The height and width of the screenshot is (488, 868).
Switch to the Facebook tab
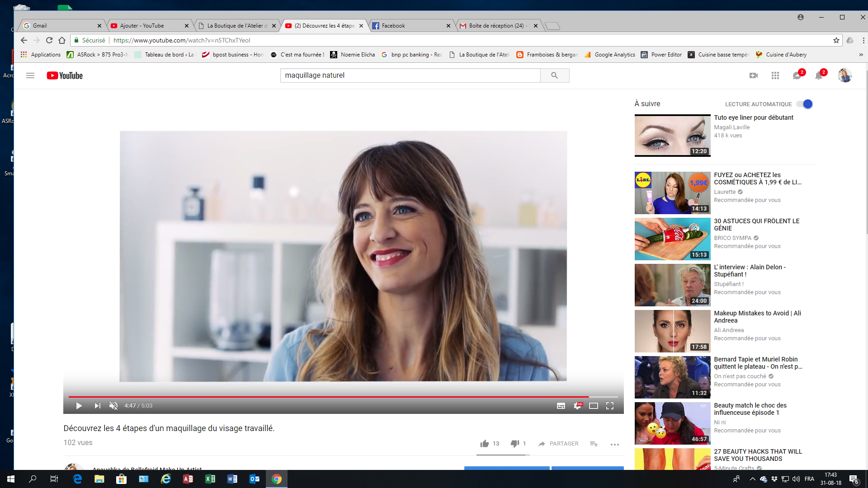click(411, 26)
